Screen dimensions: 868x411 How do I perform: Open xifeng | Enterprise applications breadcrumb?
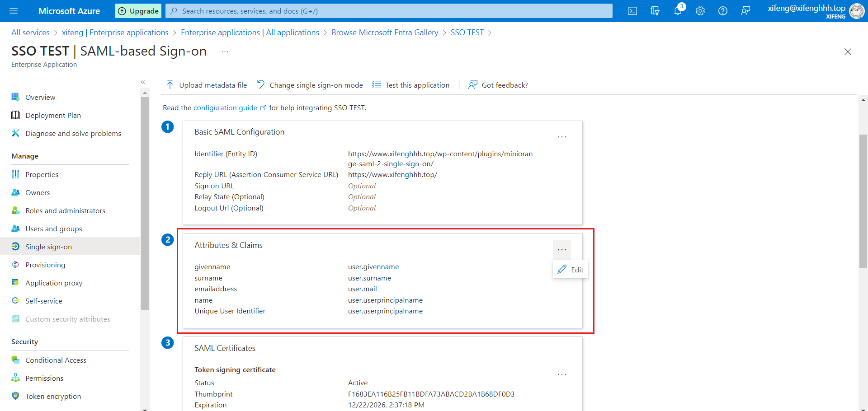point(115,33)
